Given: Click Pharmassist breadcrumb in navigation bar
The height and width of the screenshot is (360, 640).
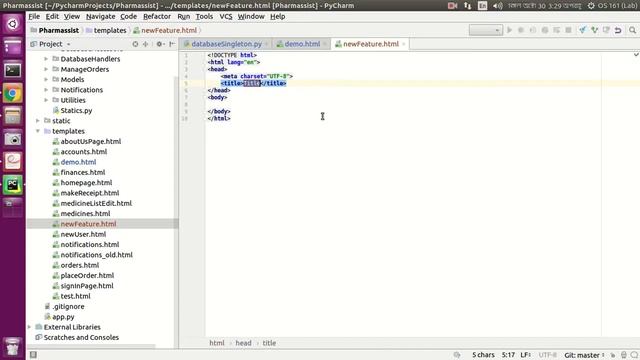Looking at the screenshot, I should 58,31.
